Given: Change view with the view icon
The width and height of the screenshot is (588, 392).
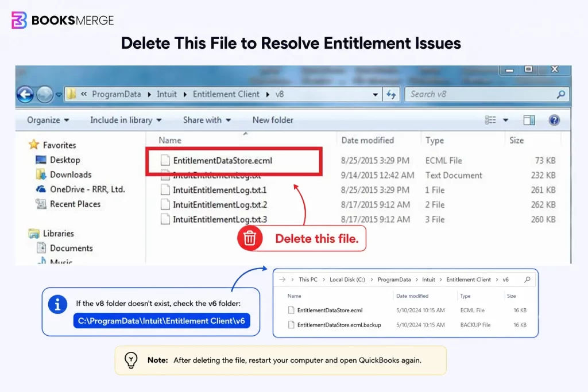Looking at the screenshot, I should pyautogui.click(x=490, y=120).
